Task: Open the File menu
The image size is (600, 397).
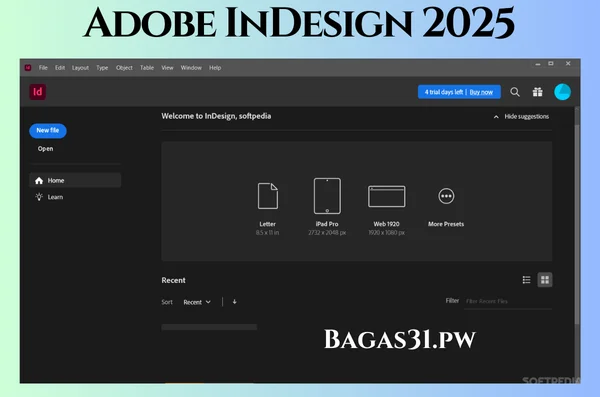Action: [x=43, y=68]
